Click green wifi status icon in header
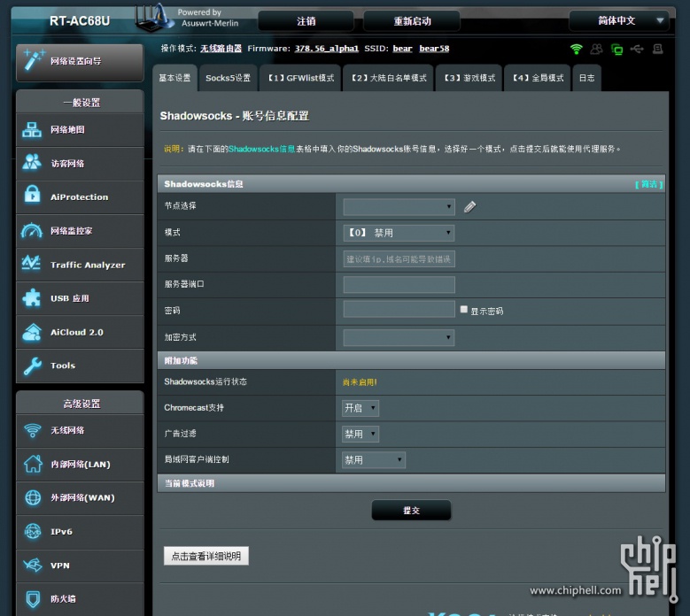 [576, 49]
